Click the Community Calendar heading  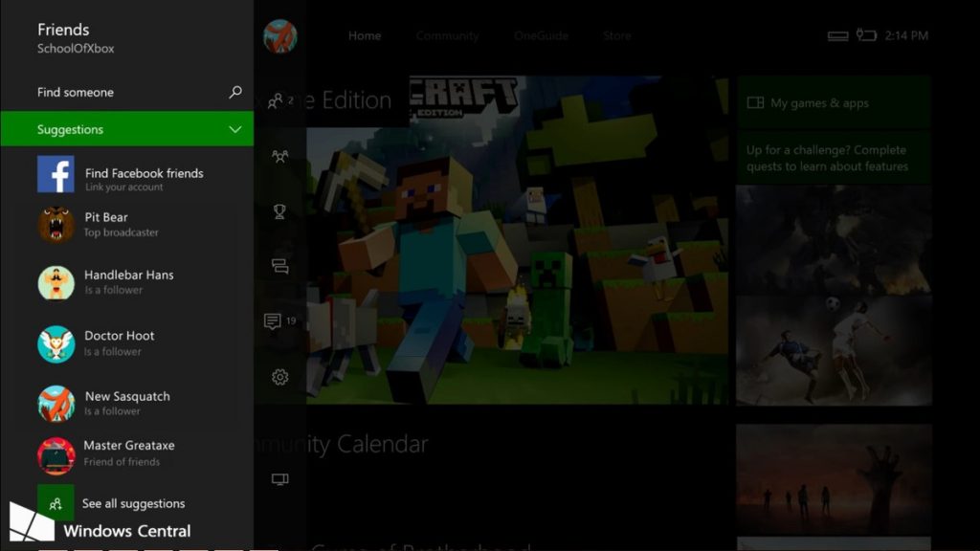point(342,444)
